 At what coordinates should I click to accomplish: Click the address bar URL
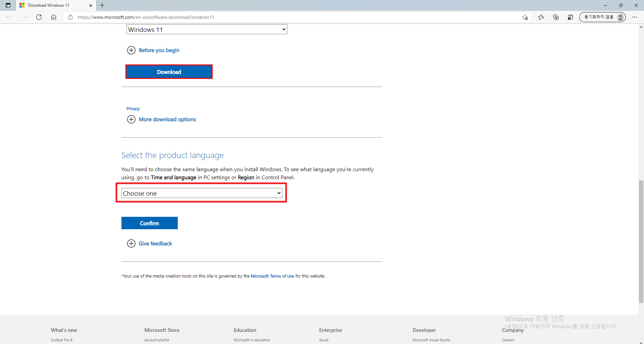146,17
